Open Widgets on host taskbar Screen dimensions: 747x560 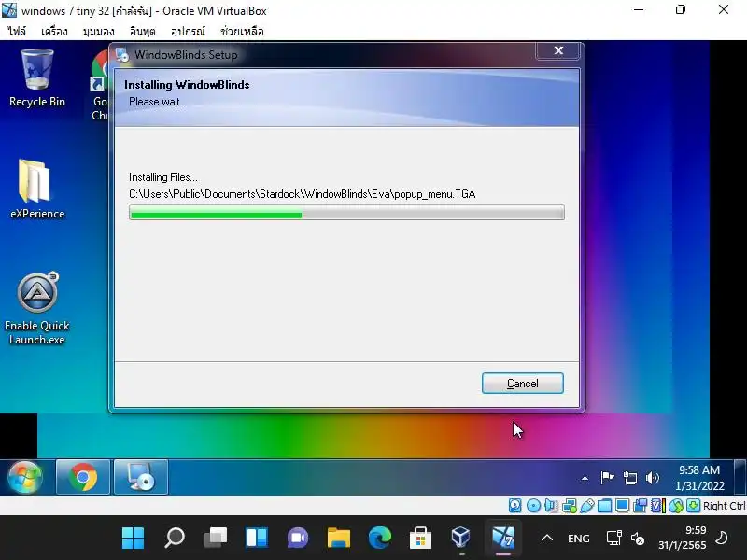coord(257,539)
